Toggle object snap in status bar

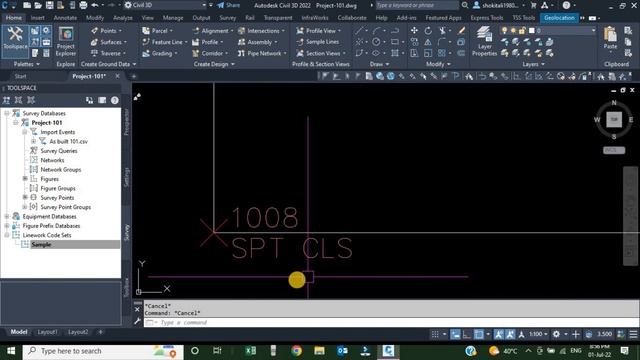pyautogui.click(x=478, y=334)
